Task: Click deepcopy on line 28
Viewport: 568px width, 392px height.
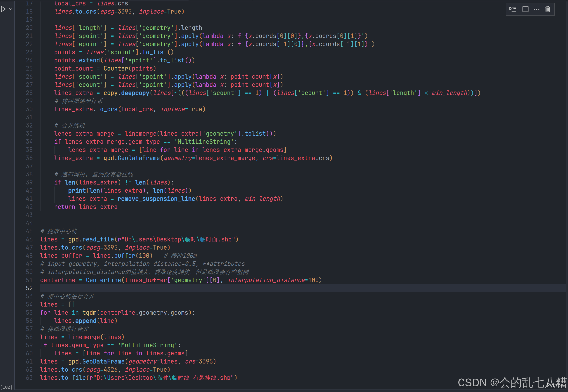Action: 135,93
